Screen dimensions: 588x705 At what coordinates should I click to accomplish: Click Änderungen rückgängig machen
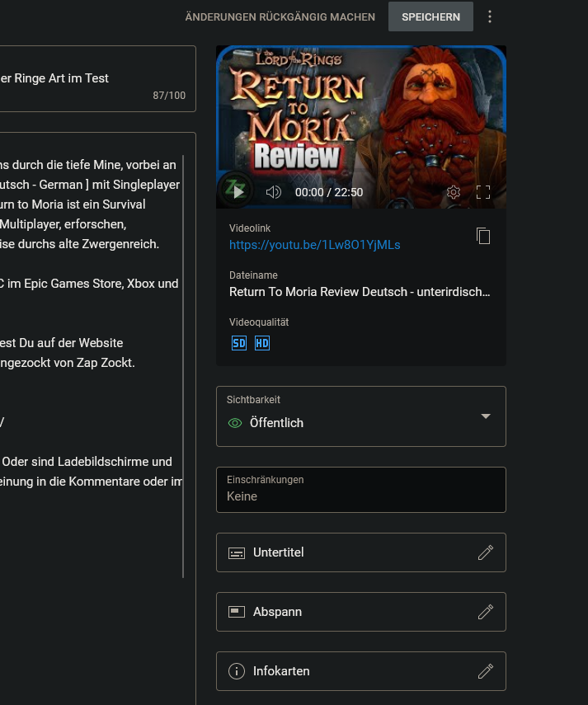pyautogui.click(x=280, y=17)
